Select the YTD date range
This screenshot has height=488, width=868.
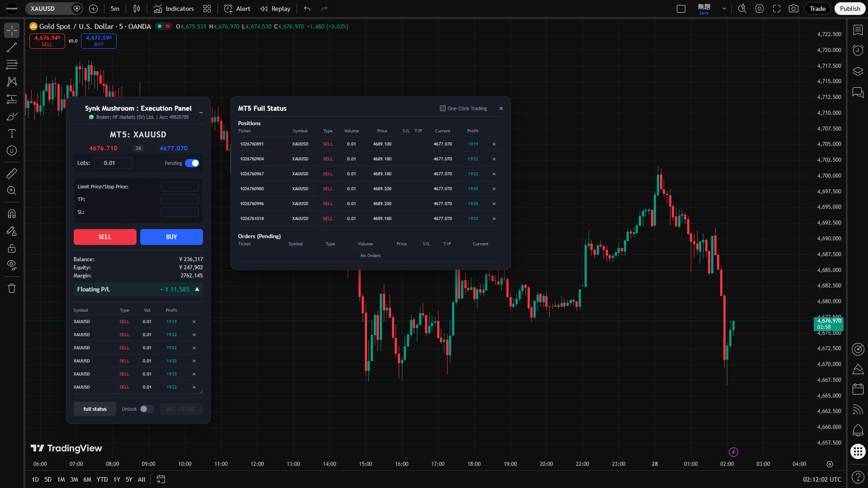pos(102,479)
